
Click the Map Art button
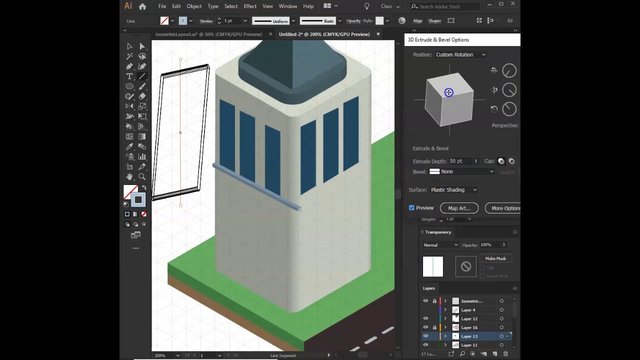click(x=459, y=208)
